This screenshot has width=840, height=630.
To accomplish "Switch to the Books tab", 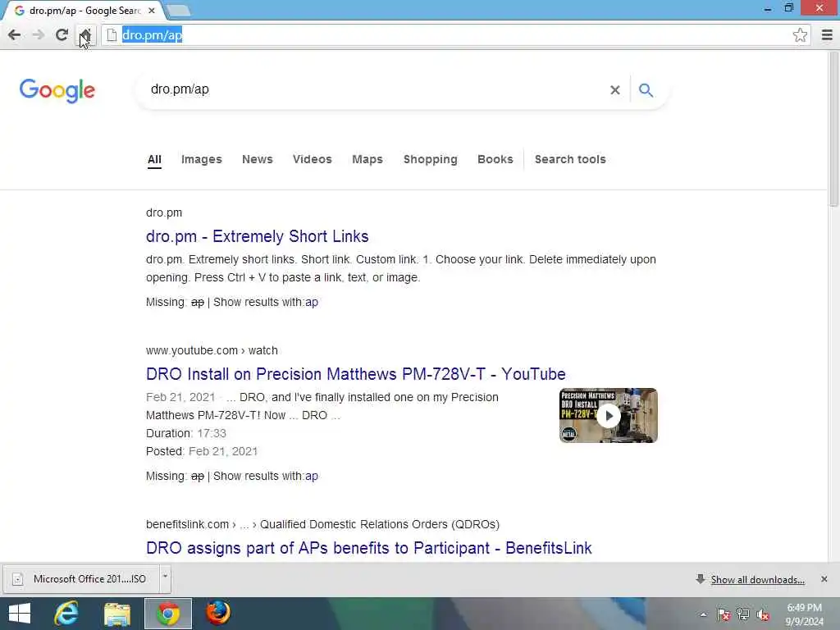I will 495,160.
